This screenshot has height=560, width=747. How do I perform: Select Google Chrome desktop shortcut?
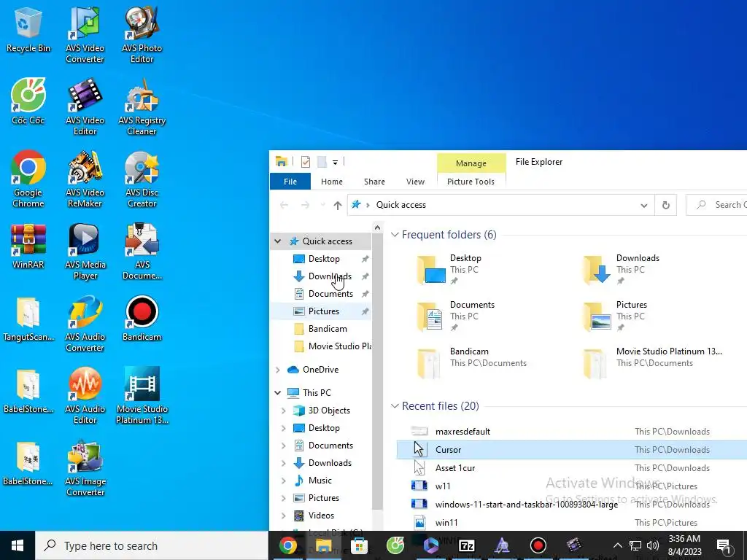click(x=28, y=179)
